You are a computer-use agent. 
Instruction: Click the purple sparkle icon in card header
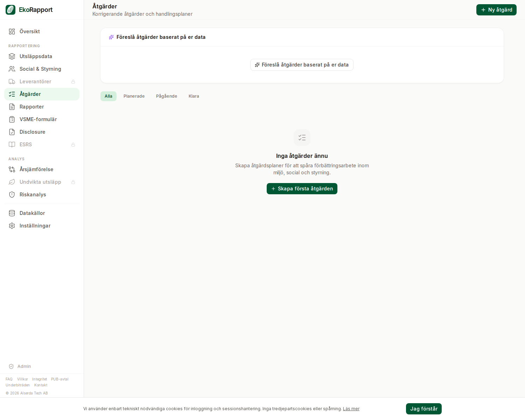[x=111, y=37]
